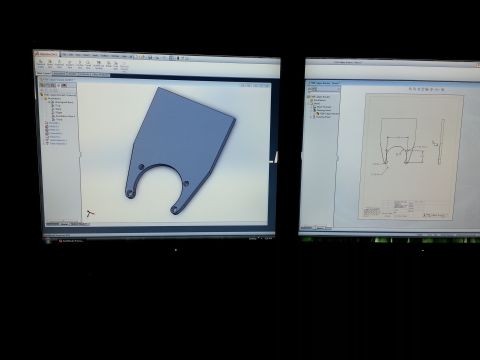
Task: Click the SolidWorks logo in the left monitor's title bar
Action: point(47,53)
